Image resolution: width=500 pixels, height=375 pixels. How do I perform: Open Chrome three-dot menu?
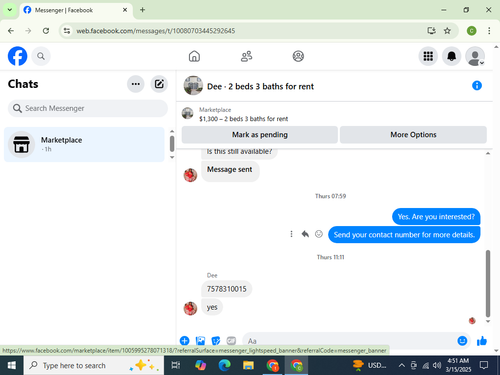(489, 31)
